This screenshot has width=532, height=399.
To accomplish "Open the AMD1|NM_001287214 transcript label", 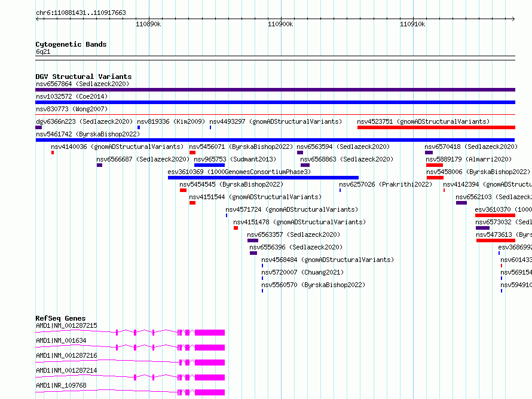I will coord(66,370).
